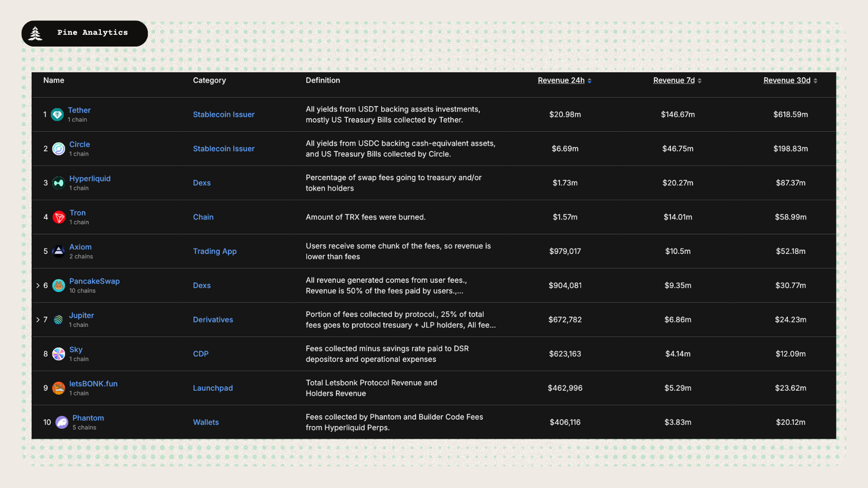Sort by Revenue 30d arrow icon
This screenshot has height=488, width=868.
point(816,81)
